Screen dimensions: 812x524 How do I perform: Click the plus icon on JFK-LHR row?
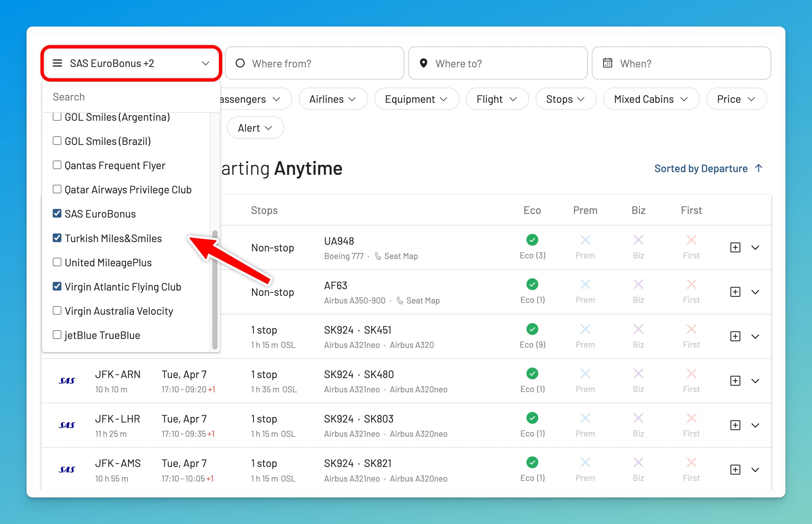tap(735, 425)
